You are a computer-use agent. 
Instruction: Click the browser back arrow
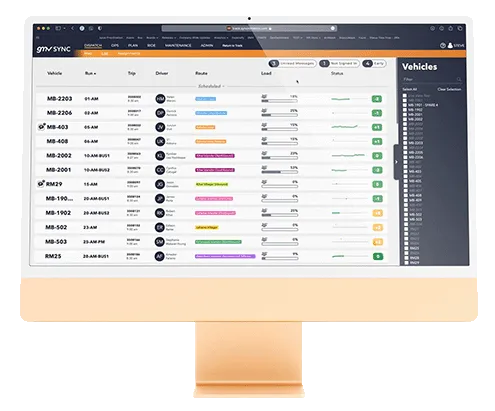(x=73, y=29)
